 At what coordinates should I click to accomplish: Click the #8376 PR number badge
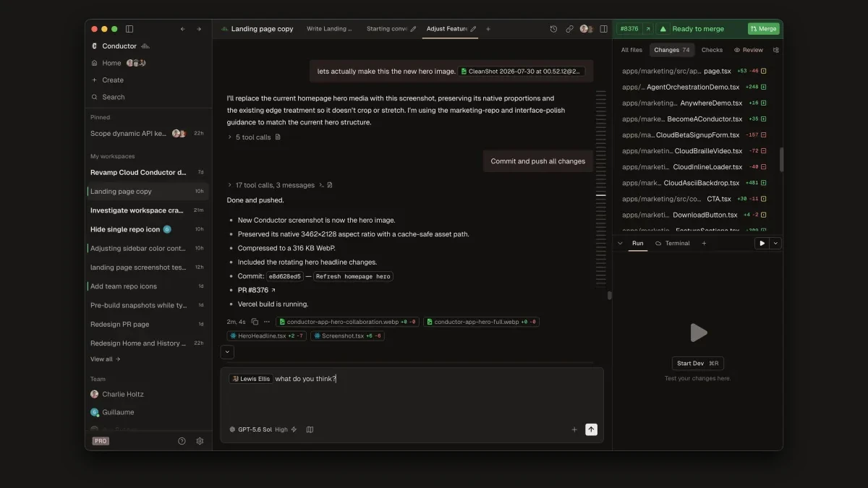tap(629, 29)
